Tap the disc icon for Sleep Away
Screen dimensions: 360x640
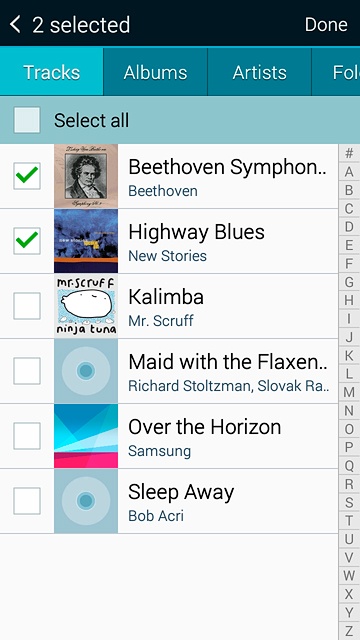pos(86,501)
